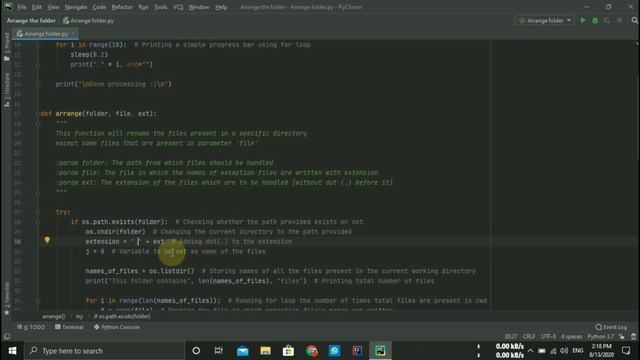Screen dimensions: 640x360
Task: Click status bar icon after the lock
Action: pos(633,337)
